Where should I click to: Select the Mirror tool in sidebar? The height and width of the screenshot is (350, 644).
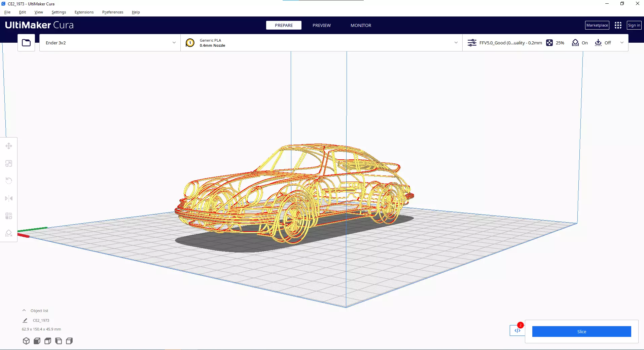pyautogui.click(x=9, y=198)
